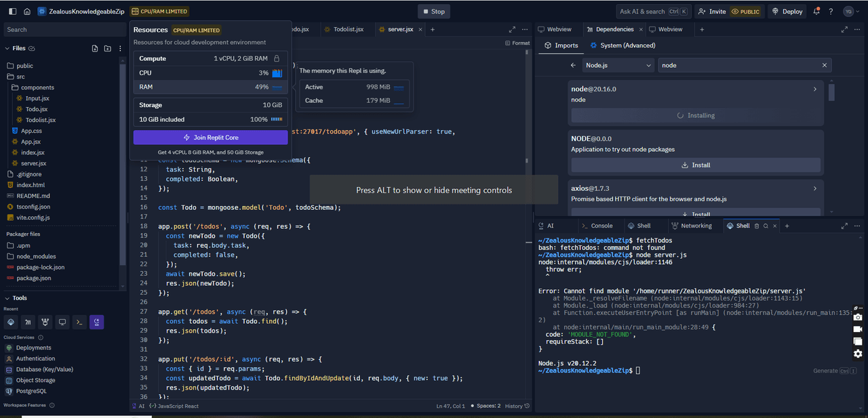
Task: Click the new file icon in Files
Action: pyautogui.click(x=95, y=49)
